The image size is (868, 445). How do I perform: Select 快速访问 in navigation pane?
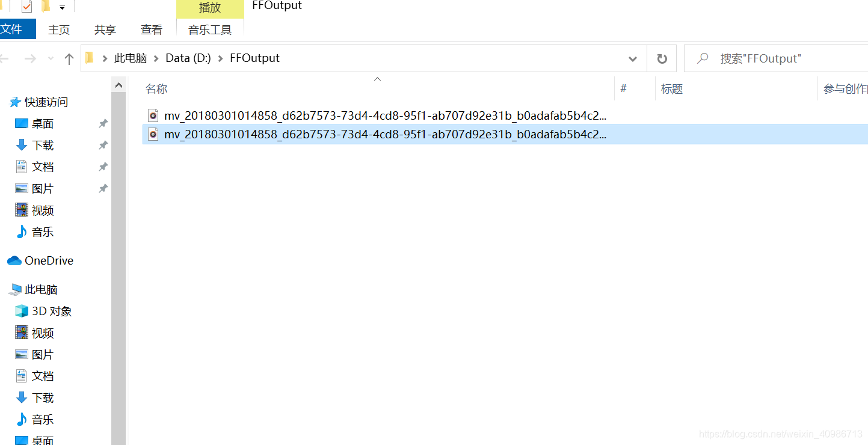point(46,102)
